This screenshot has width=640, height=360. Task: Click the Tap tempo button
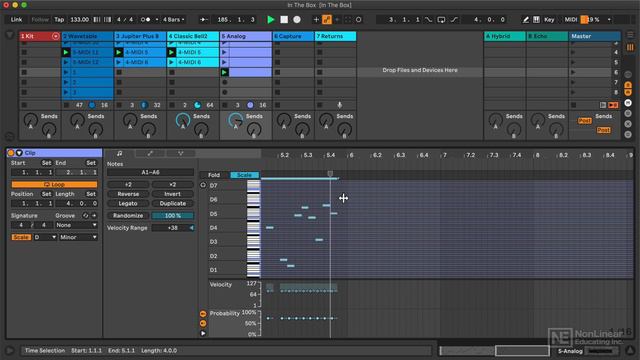click(x=59, y=19)
